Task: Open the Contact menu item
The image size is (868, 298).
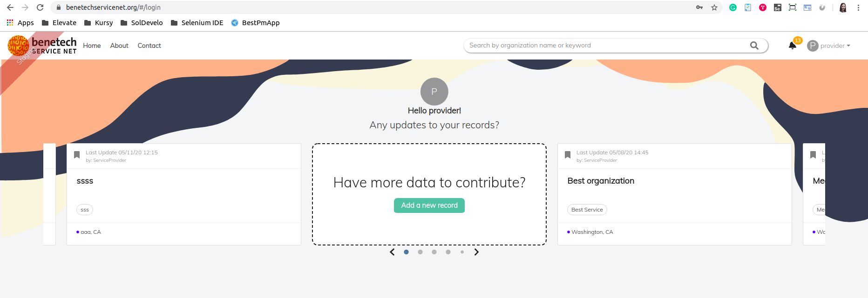Action: coord(149,45)
